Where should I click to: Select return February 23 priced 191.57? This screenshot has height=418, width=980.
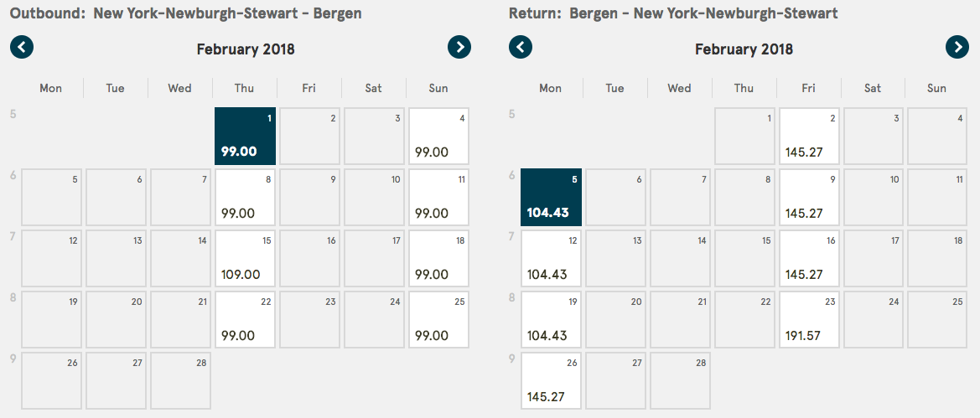pos(808,319)
